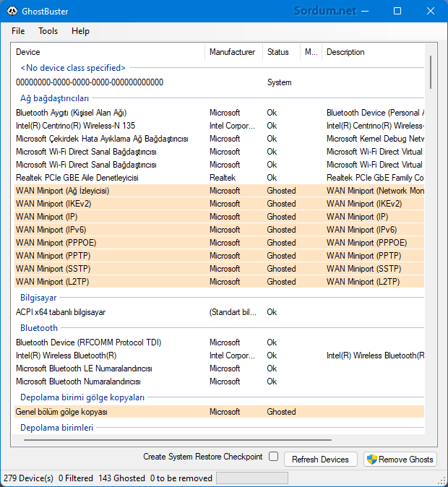This screenshot has height=487, width=448.
Task: Sort by the Status column header
Action: click(282, 52)
